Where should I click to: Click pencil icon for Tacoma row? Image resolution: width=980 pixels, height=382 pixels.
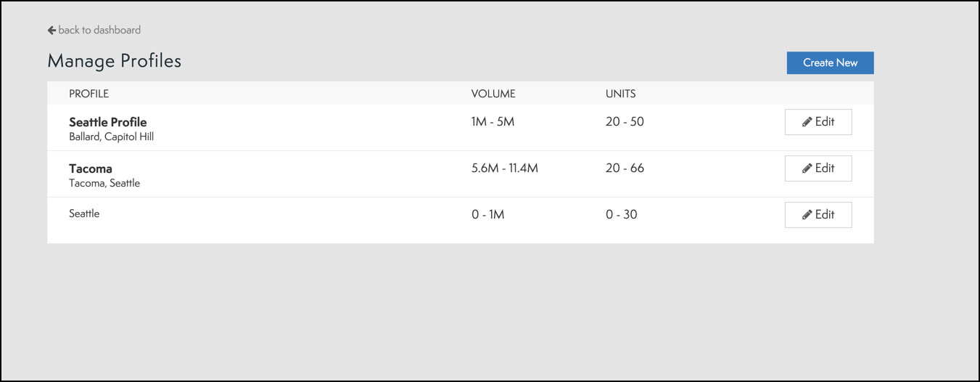(x=807, y=168)
